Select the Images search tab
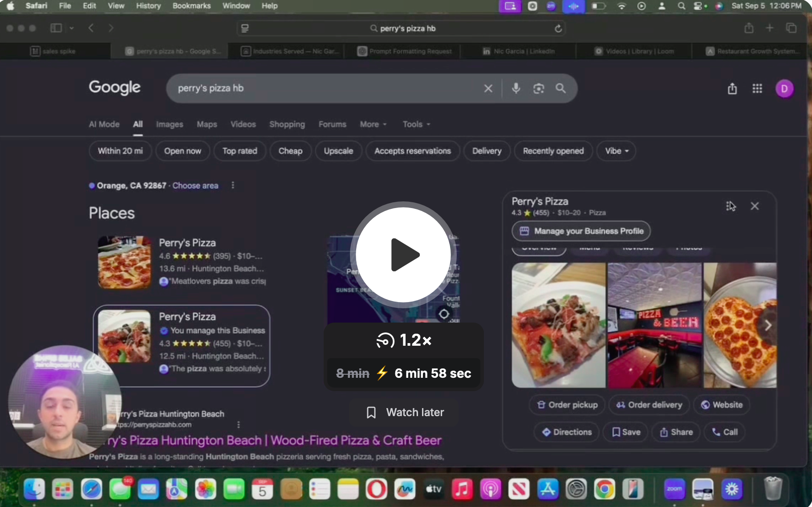This screenshot has width=812, height=507. click(170, 124)
